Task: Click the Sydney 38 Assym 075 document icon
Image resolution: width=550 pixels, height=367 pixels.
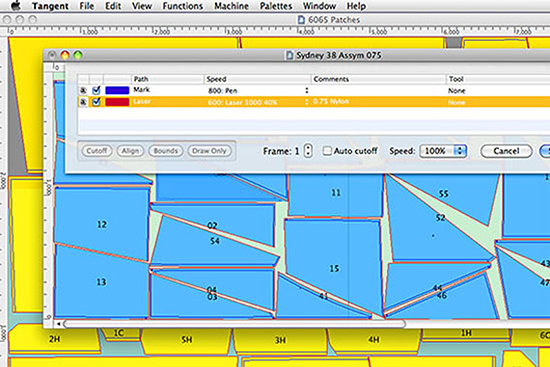Action: [289, 55]
